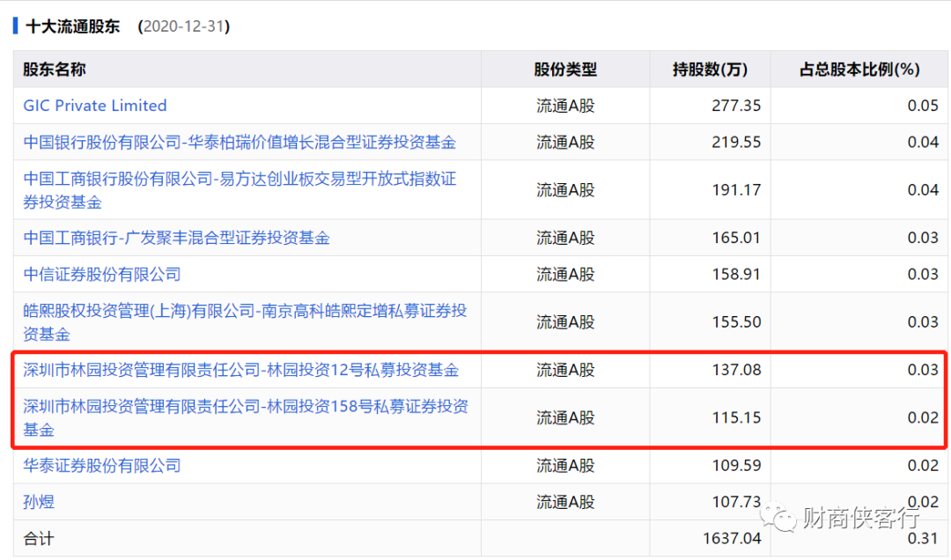This screenshot has width=951, height=560.
Task: Select the total holdings value 1637.04
Action: (732, 539)
